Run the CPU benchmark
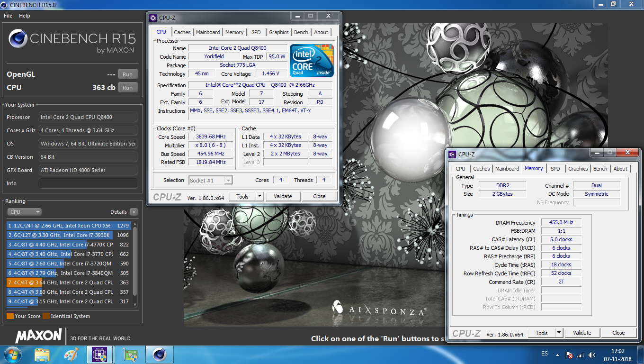Image resolution: width=644 pixels, height=364 pixels. tap(128, 88)
